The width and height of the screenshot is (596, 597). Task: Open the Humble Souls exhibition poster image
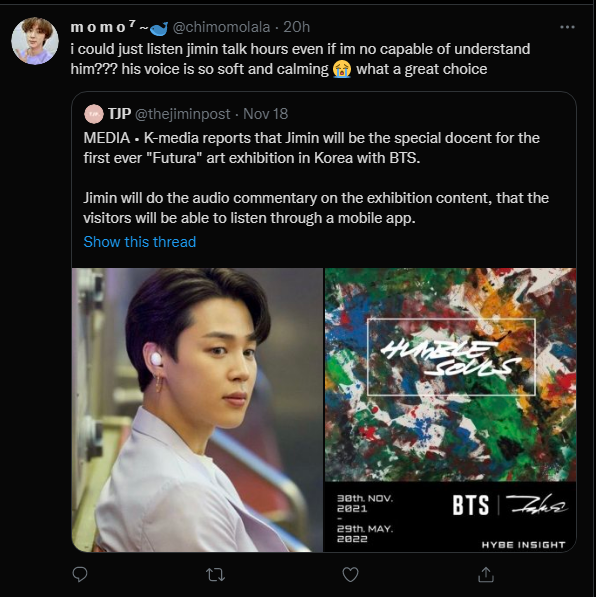[x=451, y=410]
